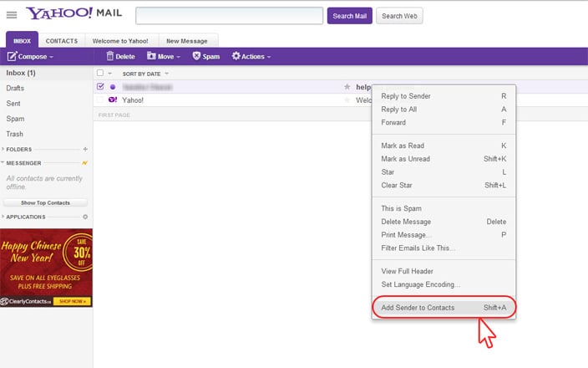Choose Delete Message menu entry

(444, 222)
